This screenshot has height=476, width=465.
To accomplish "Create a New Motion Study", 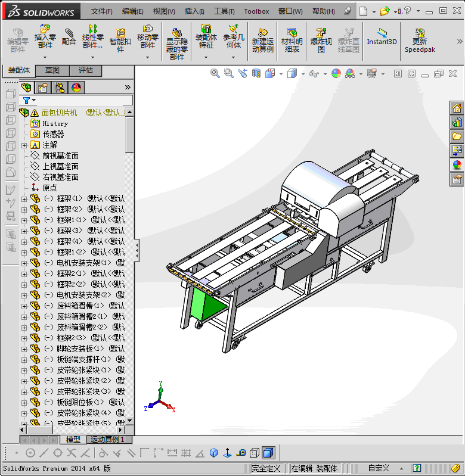I will pyautogui.click(x=263, y=40).
